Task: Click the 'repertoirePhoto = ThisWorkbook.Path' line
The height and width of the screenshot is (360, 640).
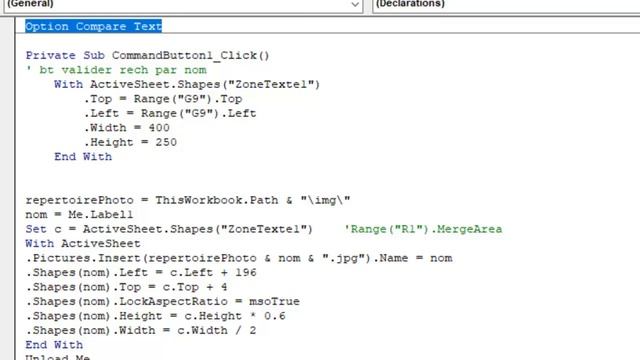Action: point(188,200)
